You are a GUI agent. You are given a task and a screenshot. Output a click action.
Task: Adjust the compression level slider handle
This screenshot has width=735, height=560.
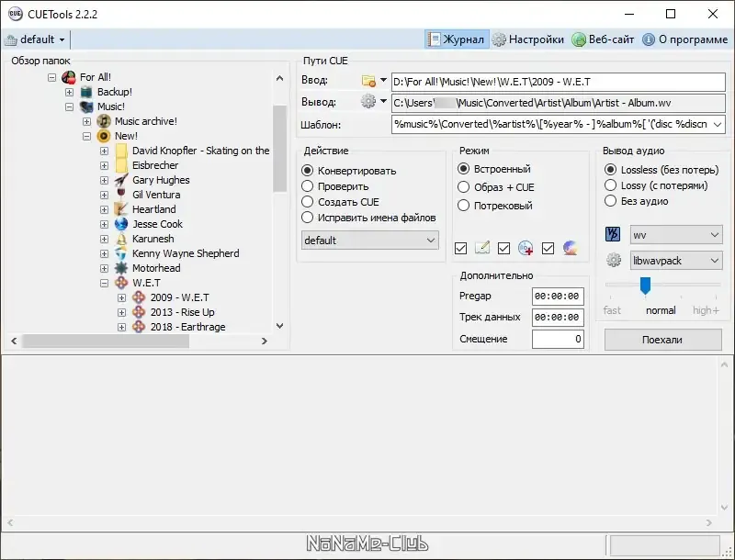click(646, 286)
